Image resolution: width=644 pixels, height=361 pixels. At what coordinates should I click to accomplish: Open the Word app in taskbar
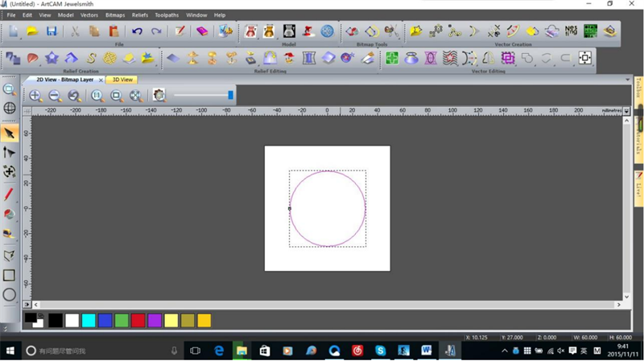click(x=426, y=351)
